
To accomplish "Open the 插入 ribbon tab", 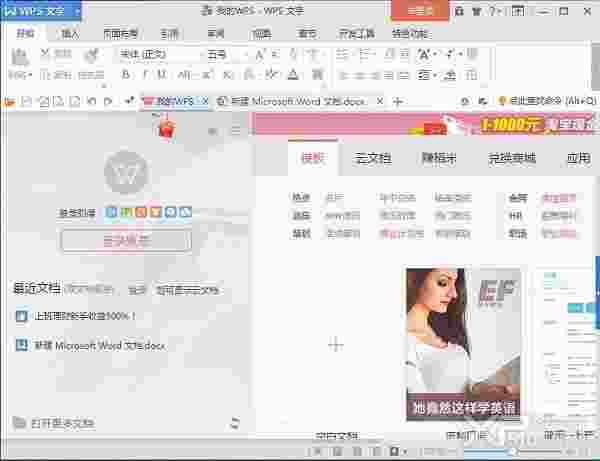I will coord(70,34).
